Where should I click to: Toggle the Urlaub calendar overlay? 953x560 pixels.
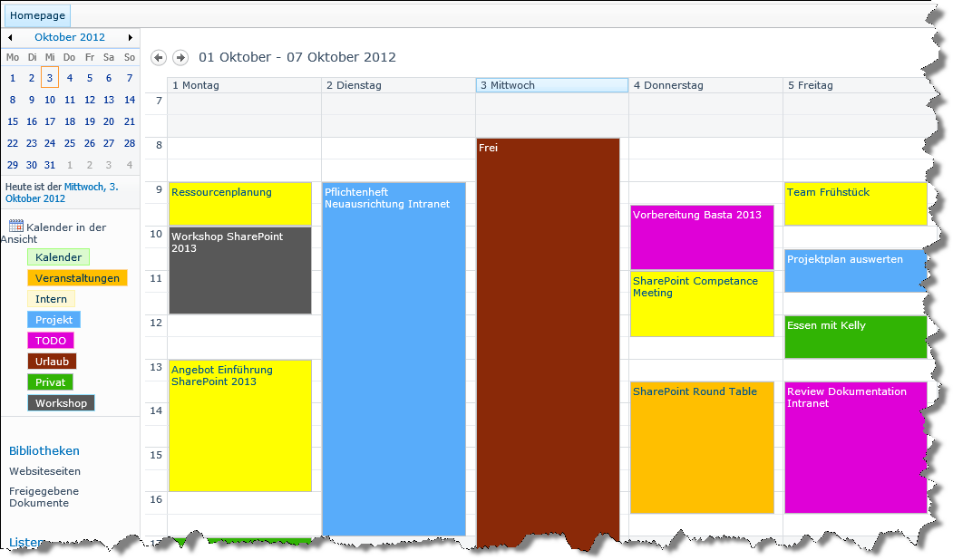click(x=51, y=361)
